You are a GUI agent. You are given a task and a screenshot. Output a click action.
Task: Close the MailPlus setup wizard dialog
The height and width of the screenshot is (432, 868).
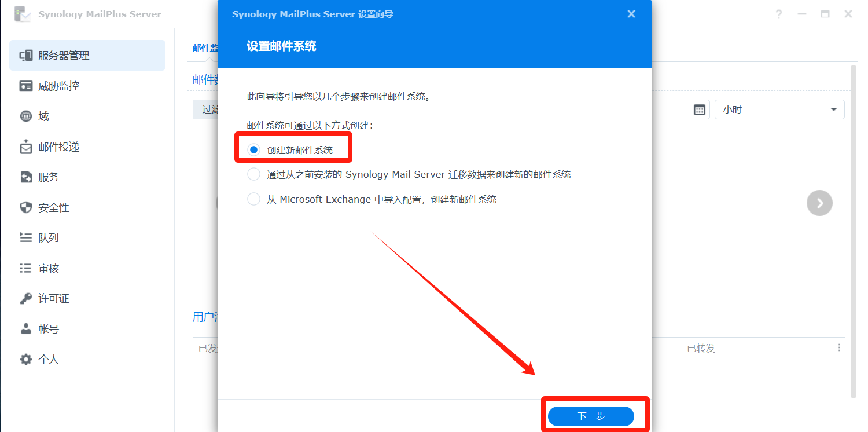(631, 14)
